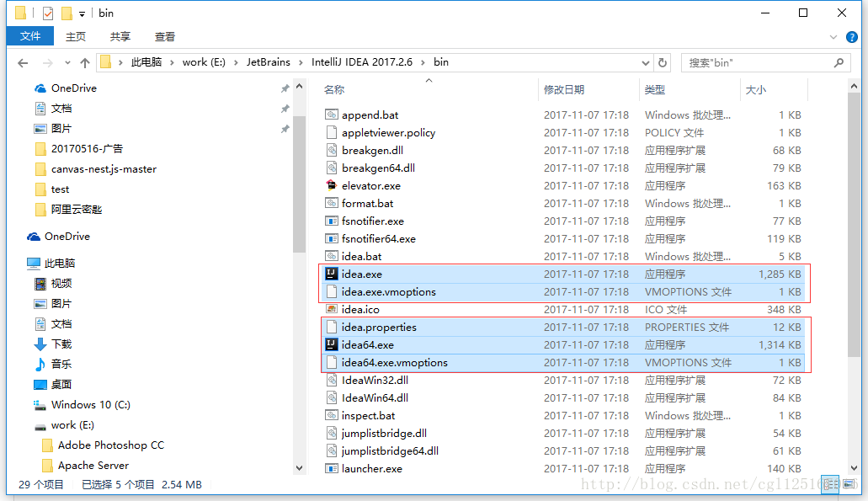Open the Desktop 桌面 icon

(40, 384)
